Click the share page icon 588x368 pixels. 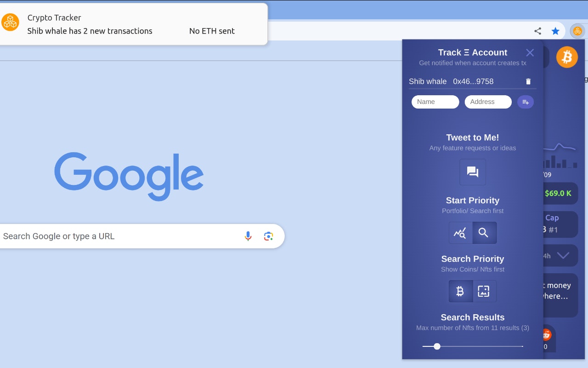coord(537,31)
